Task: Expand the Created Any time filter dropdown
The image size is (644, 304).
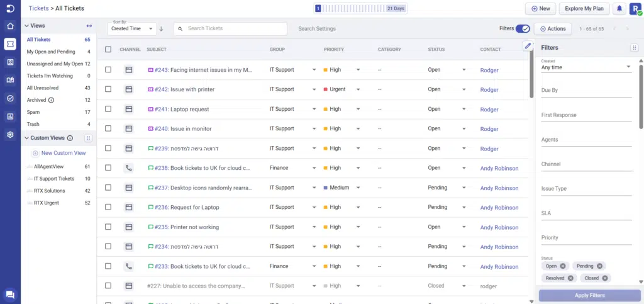Action: coord(586,67)
